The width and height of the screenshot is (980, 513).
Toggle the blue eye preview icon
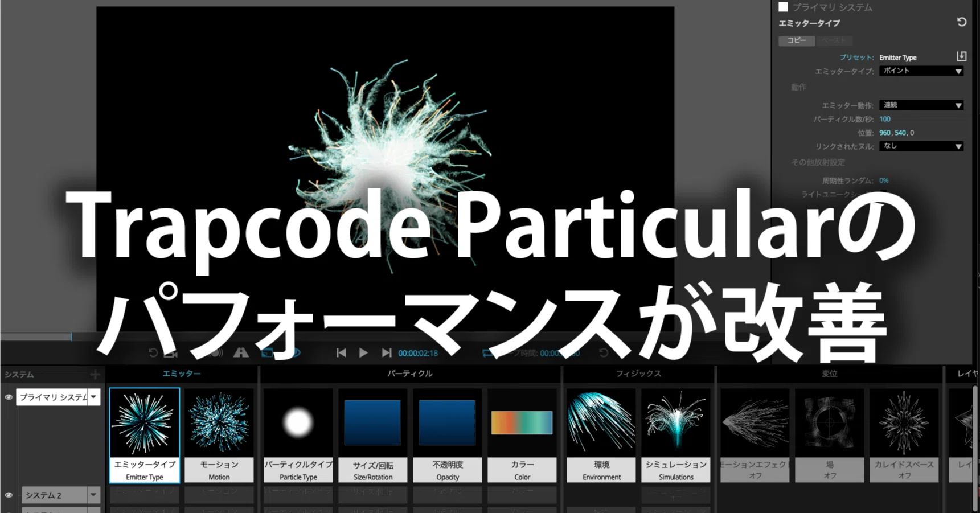(295, 353)
